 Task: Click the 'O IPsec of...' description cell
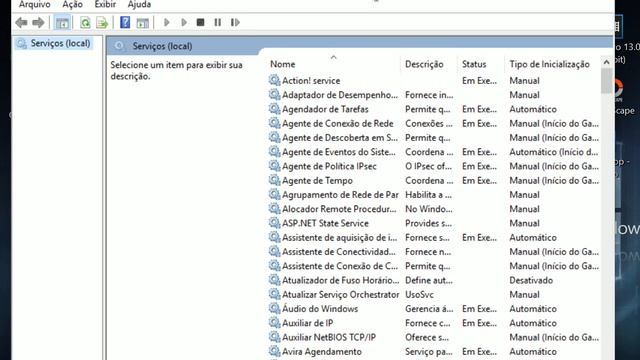point(428,167)
